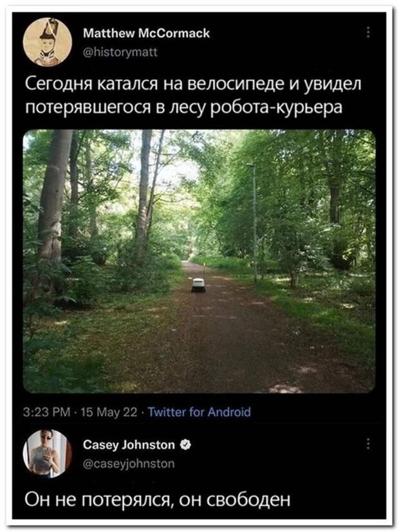Click the verified badge beside Casey Johnston
Viewport: 399px width, 532px height.
click(185, 444)
